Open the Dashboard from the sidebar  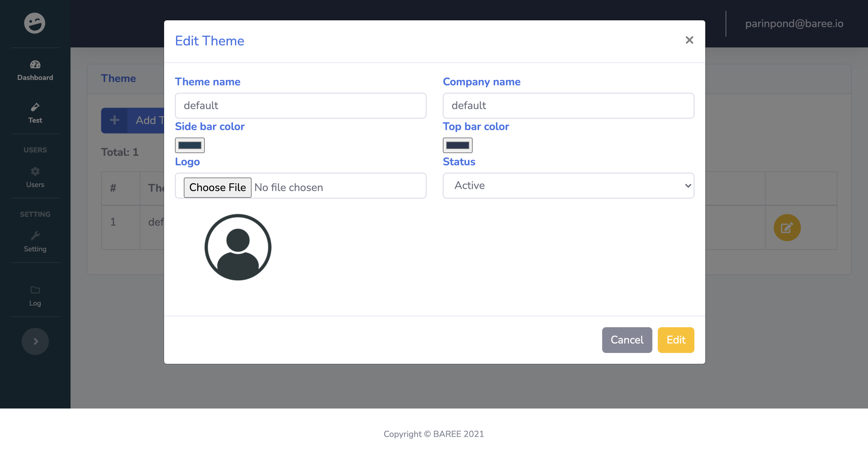pos(35,70)
